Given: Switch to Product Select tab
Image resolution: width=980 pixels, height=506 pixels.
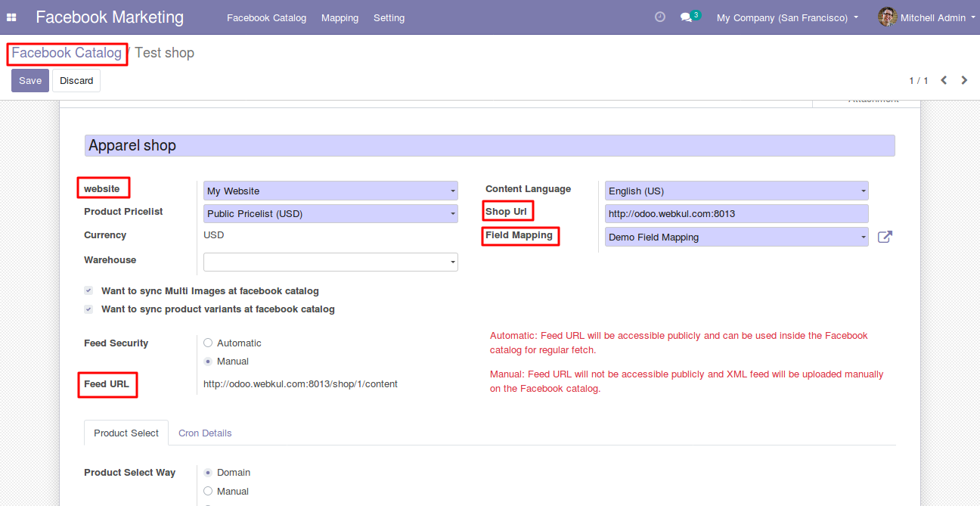Looking at the screenshot, I should coord(126,433).
